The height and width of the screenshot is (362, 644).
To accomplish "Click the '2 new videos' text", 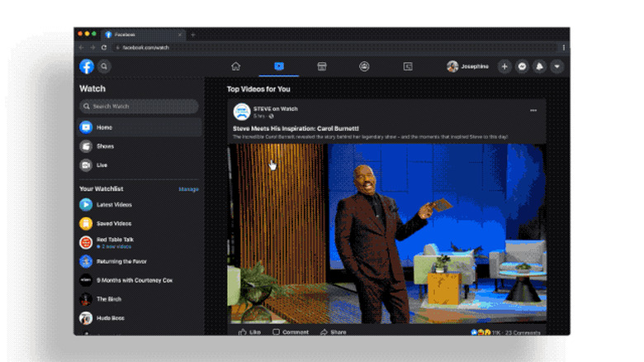I will [116, 246].
